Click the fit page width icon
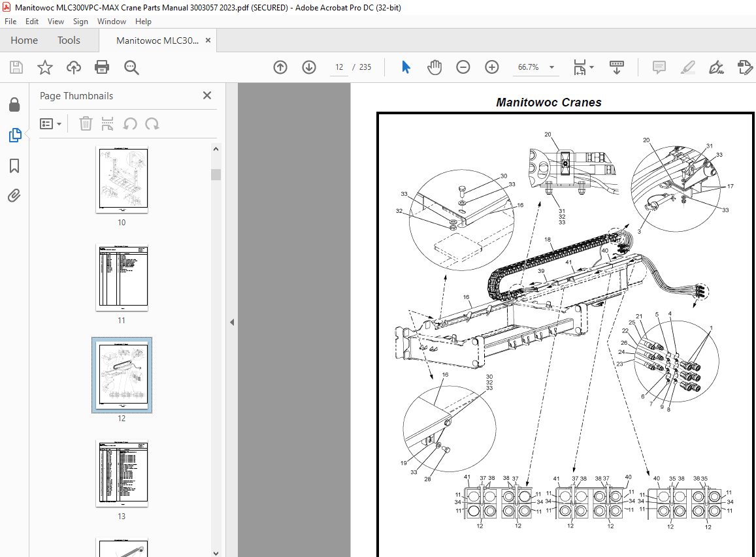Viewport: 756px width, 557px height. (580, 67)
